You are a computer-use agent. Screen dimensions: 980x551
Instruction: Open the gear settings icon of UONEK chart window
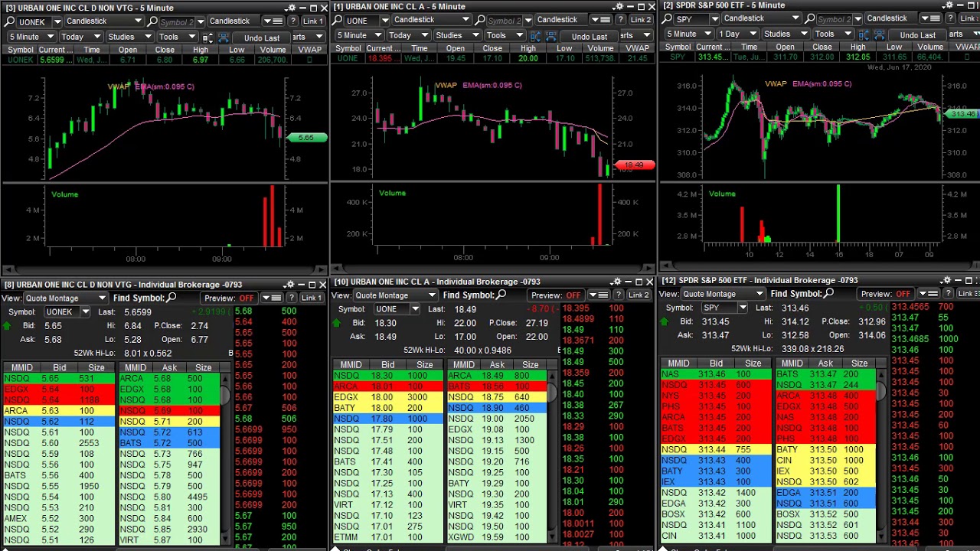point(291,8)
